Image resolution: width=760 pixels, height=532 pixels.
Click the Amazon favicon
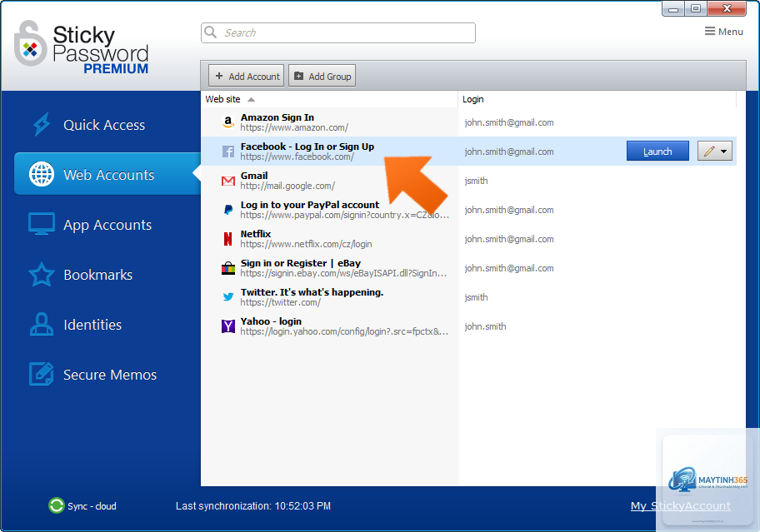click(227, 122)
